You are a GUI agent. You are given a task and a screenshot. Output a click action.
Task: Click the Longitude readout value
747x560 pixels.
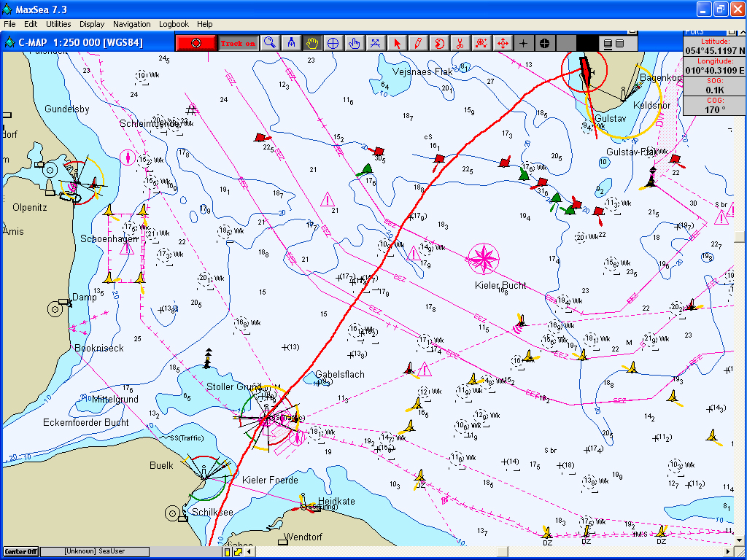coord(715,71)
